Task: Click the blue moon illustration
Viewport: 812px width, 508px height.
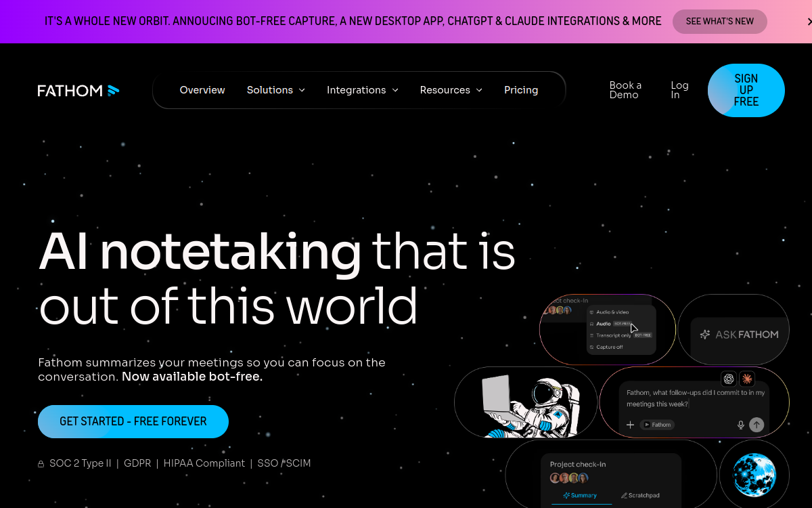Action: [754, 475]
